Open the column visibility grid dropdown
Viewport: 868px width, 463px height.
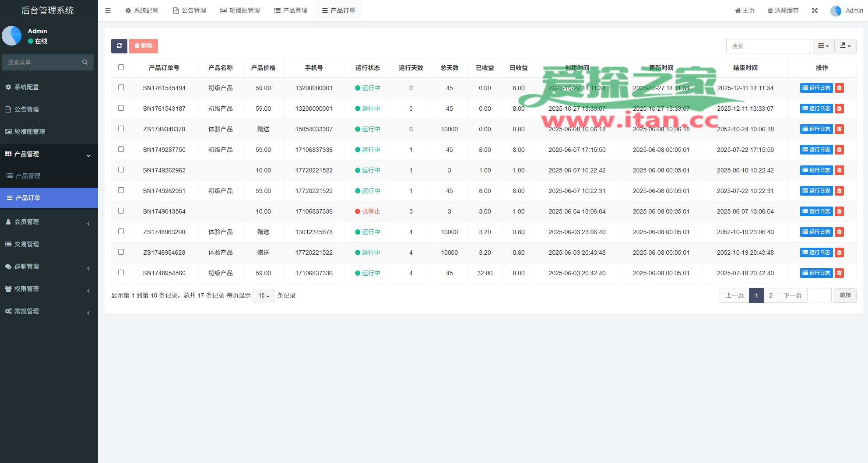point(823,46)
